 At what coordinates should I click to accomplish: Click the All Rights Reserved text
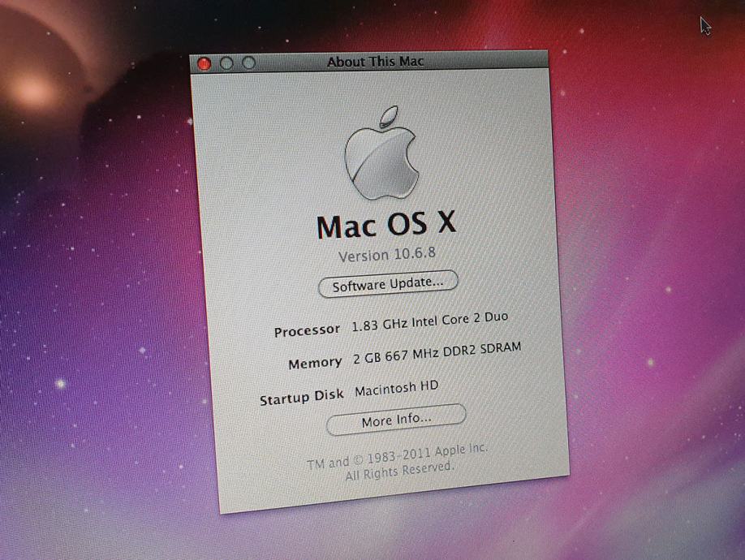coord(399,472)
